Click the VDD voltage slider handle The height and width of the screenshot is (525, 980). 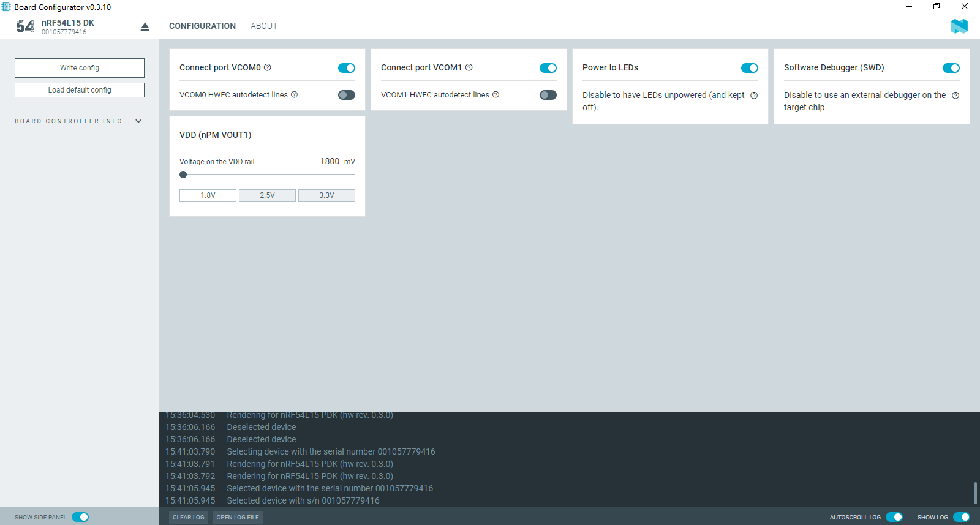pyautogui.click(x=183, y=175)
